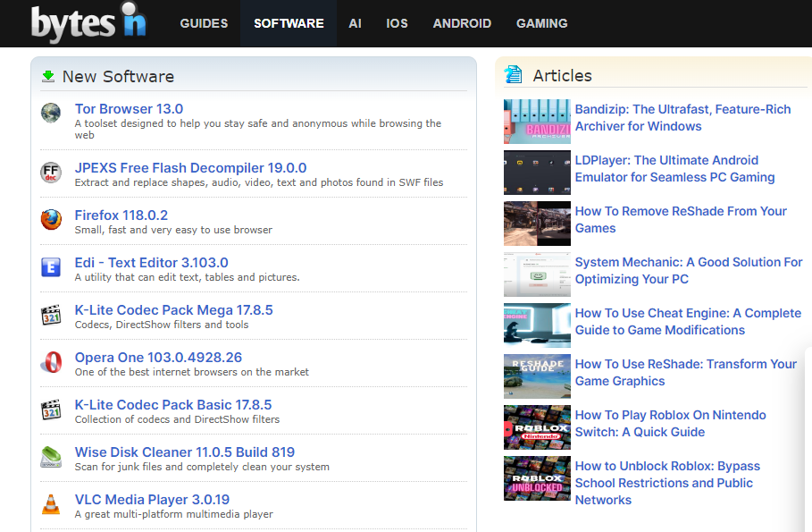The height and width of the screenshot is (532, 812).
Task: Click the Edi Text Editor blue E icon
Action: tap(51, 267)
